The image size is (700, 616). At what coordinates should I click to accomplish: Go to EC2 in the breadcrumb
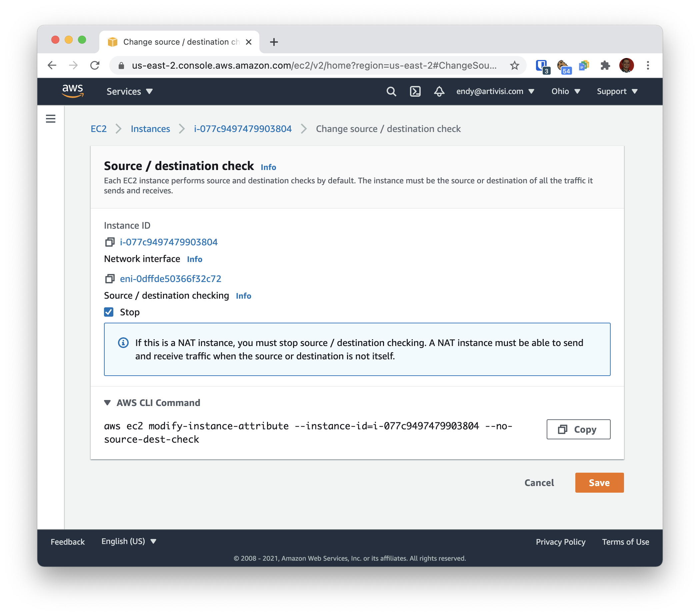tap(99, 129)
